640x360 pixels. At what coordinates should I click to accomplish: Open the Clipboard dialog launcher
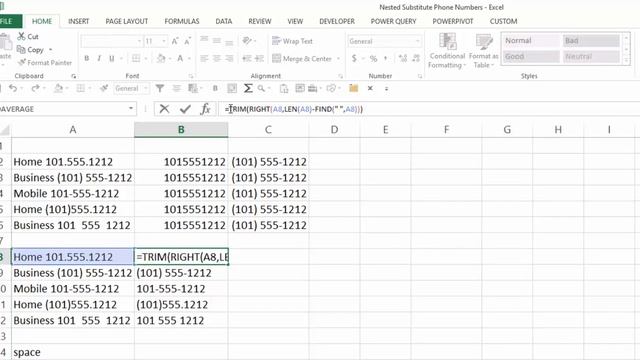73,76
